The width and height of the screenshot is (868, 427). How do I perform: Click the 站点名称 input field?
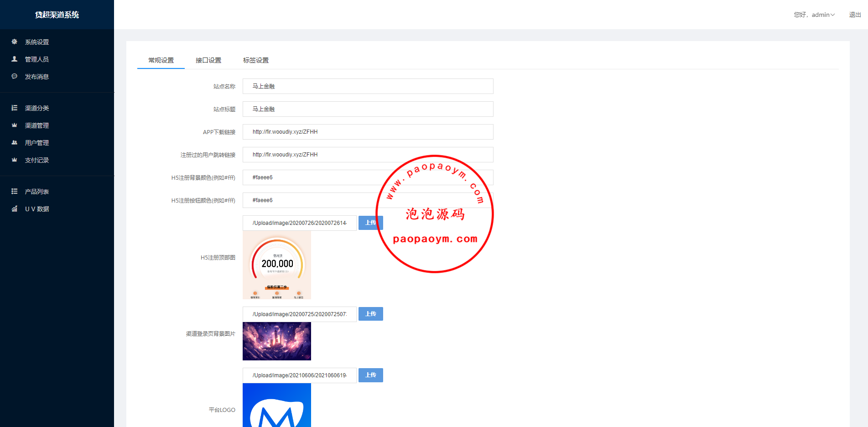(x=368, y=86)
